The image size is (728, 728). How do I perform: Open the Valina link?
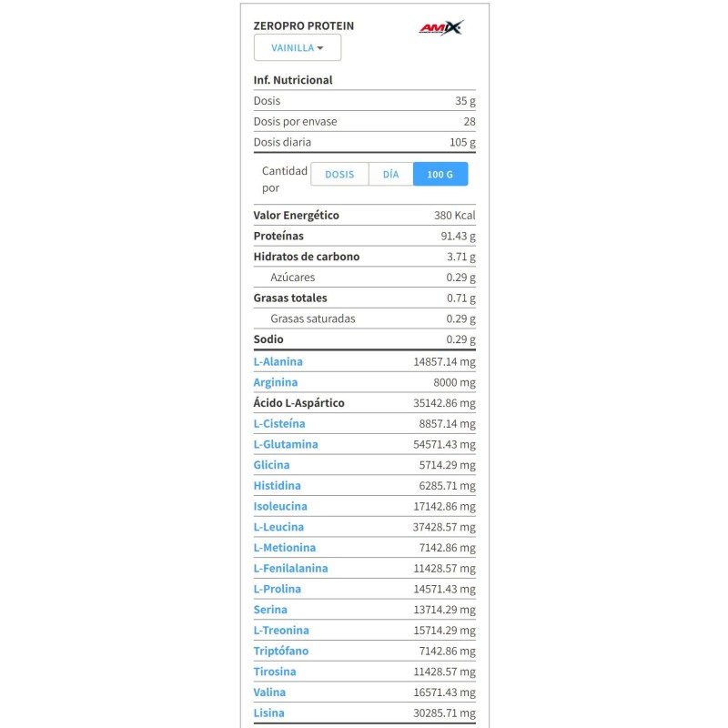(x=269, y=693)
